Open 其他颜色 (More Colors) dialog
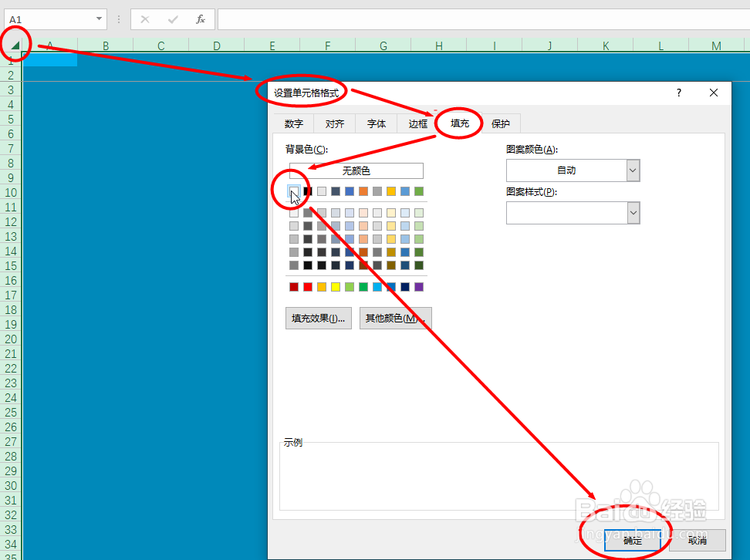 pos(395,318)
